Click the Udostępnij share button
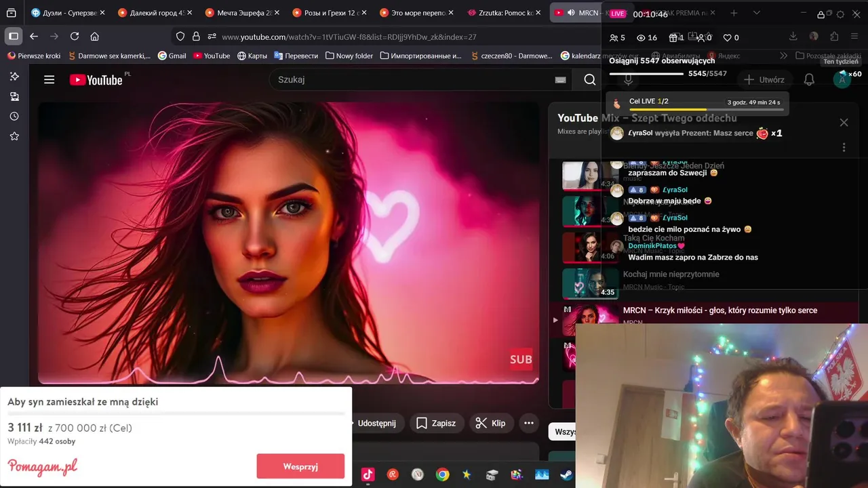 tap(375, 423)
